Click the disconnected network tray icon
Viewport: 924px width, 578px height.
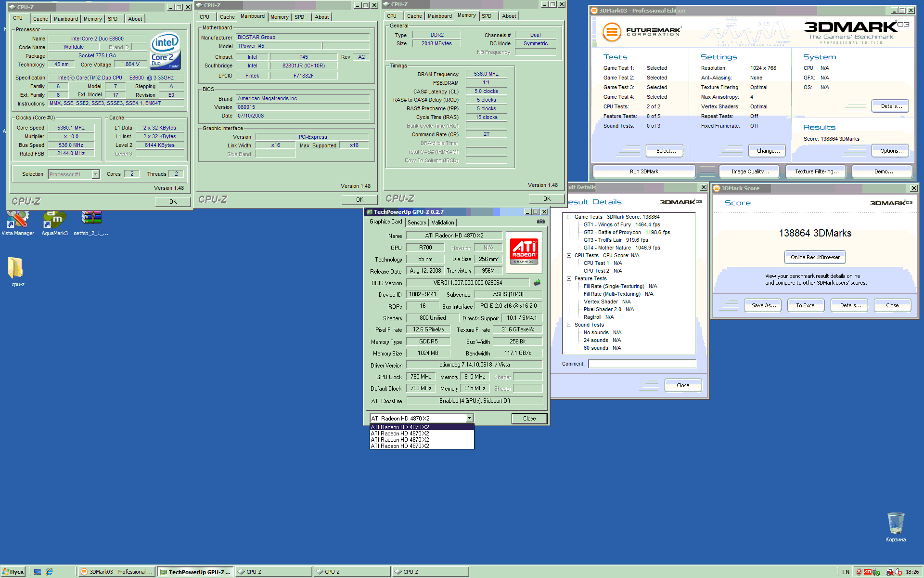tap(890, 572)
